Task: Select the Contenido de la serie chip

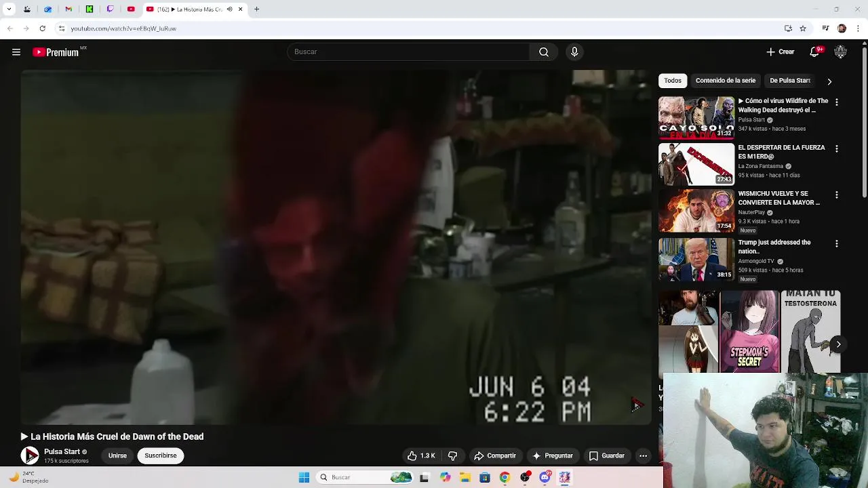Action: [x=726, y=81]
